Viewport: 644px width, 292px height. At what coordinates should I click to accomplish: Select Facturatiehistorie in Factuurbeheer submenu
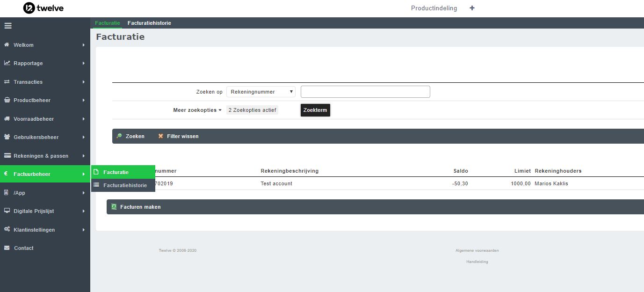[x=123, y=185]
